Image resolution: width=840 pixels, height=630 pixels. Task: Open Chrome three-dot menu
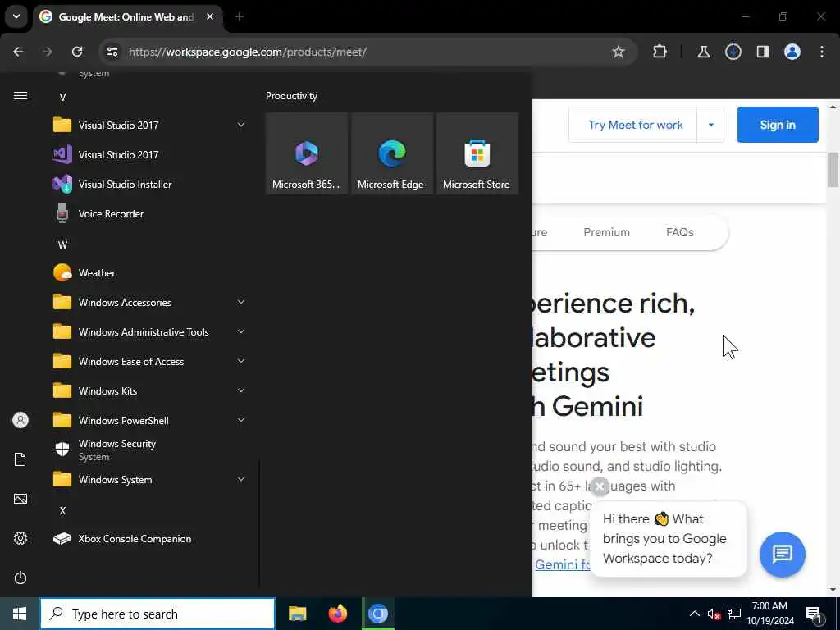[x=822, y=52]
